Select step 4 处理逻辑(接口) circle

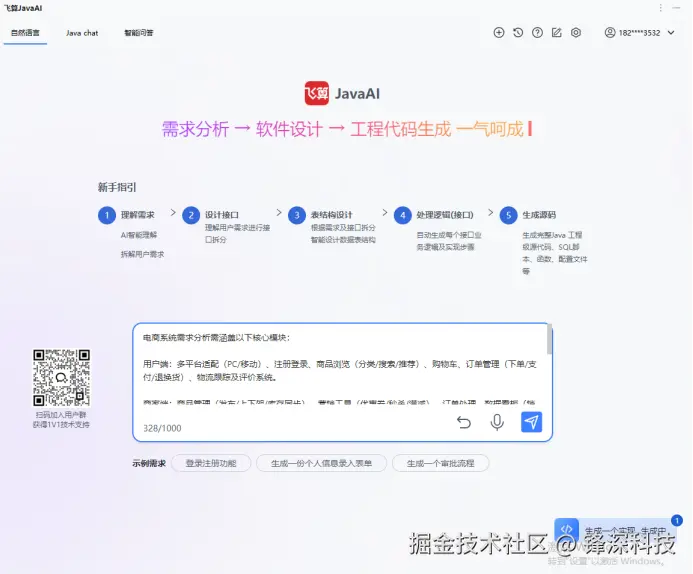[x=403, y=215]
